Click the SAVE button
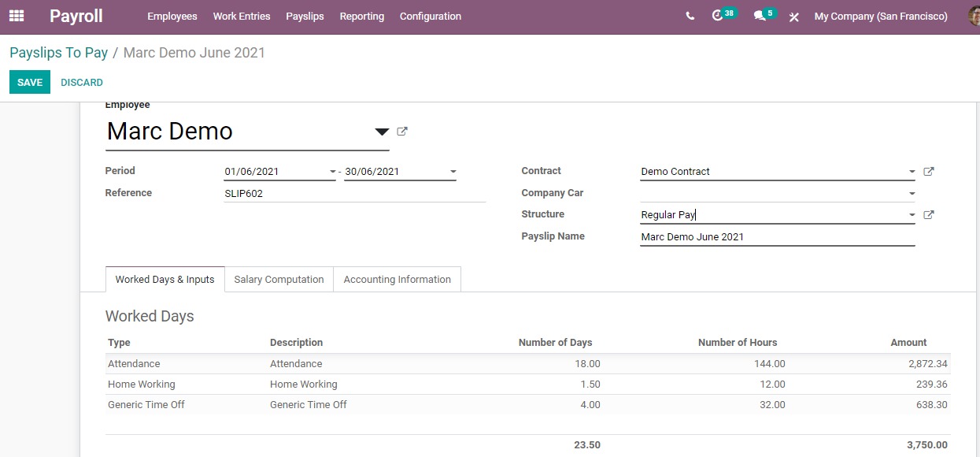Screen dimensions: 980x457 [30, 82]
